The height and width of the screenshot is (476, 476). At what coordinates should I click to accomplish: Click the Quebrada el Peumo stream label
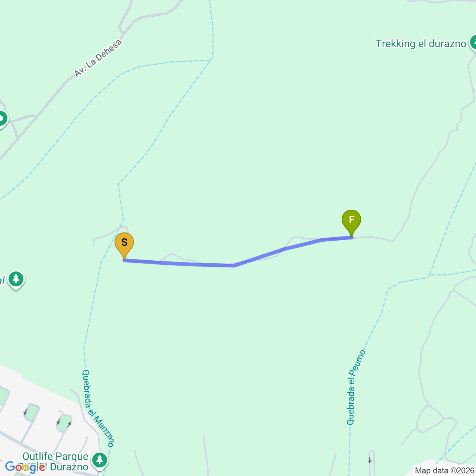click(x=356, y=387)
